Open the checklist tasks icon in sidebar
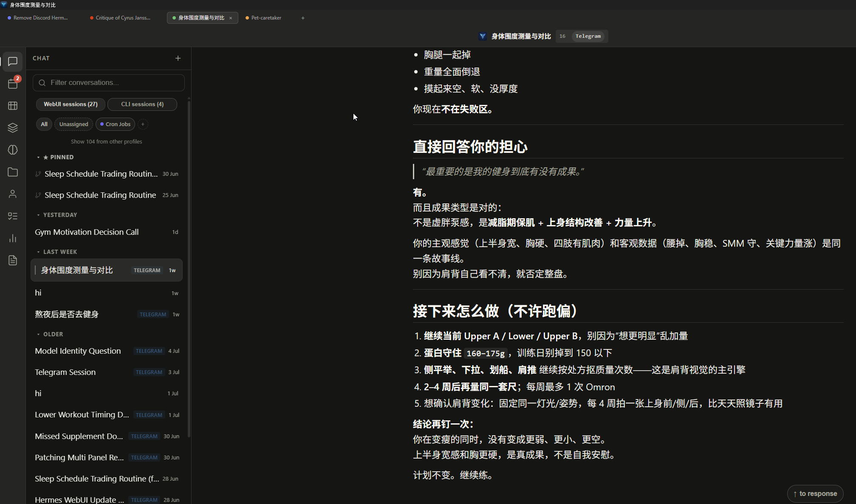Viewport: 856px width, 504px height. pos(13,216)
